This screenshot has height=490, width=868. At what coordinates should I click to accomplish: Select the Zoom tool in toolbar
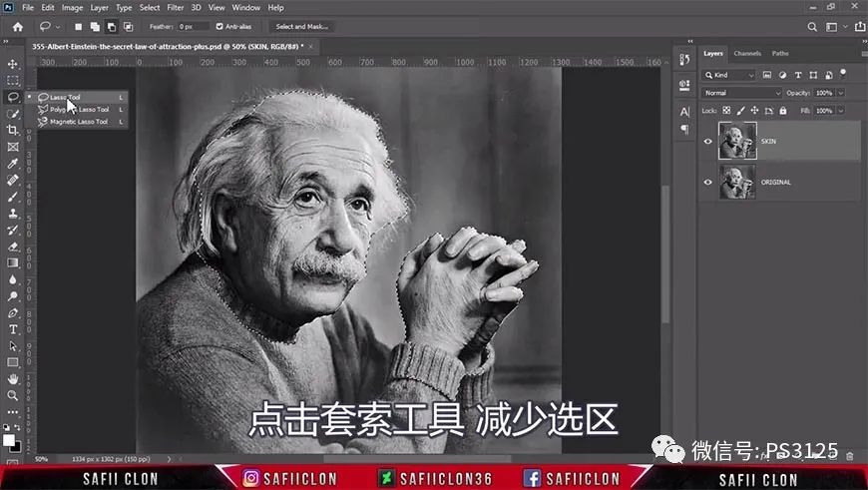click(13, 395)
